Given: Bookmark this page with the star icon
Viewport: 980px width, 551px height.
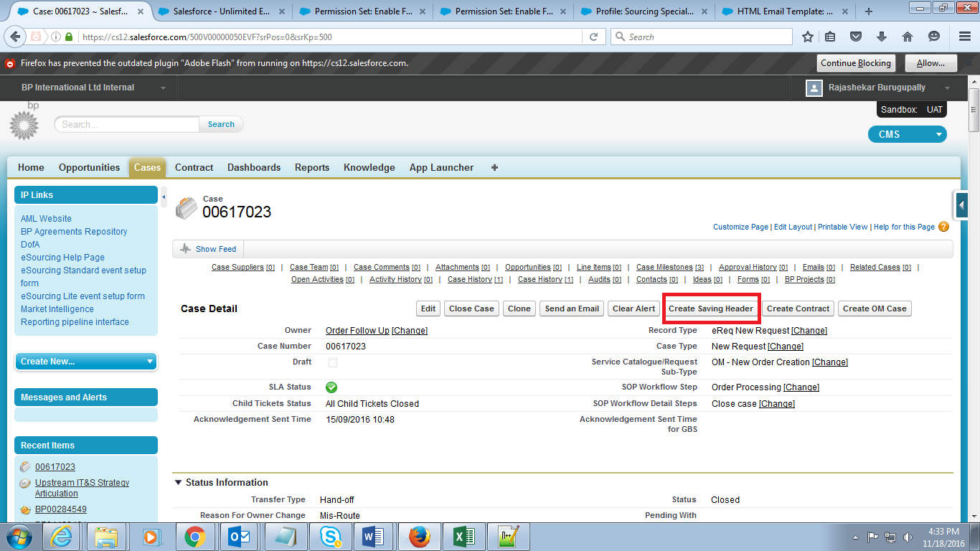Looking at the screenshot, I should [x=808, y=37].
